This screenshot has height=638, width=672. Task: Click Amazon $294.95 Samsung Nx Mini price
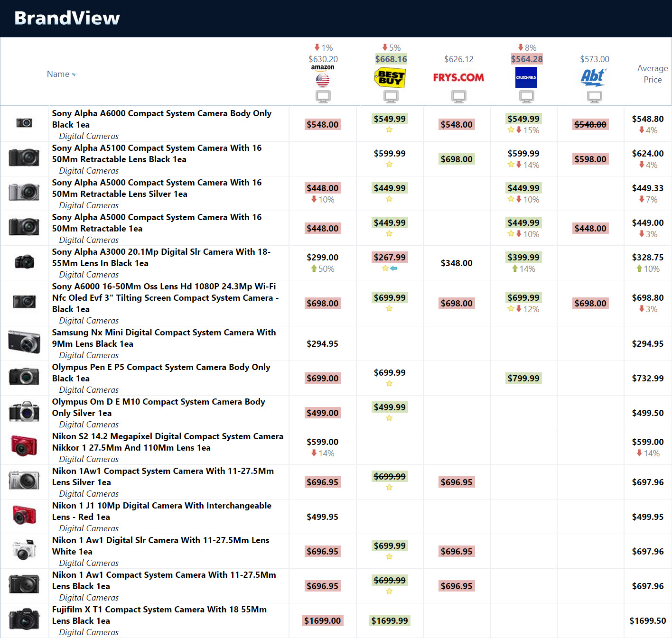tap(322, 343)
